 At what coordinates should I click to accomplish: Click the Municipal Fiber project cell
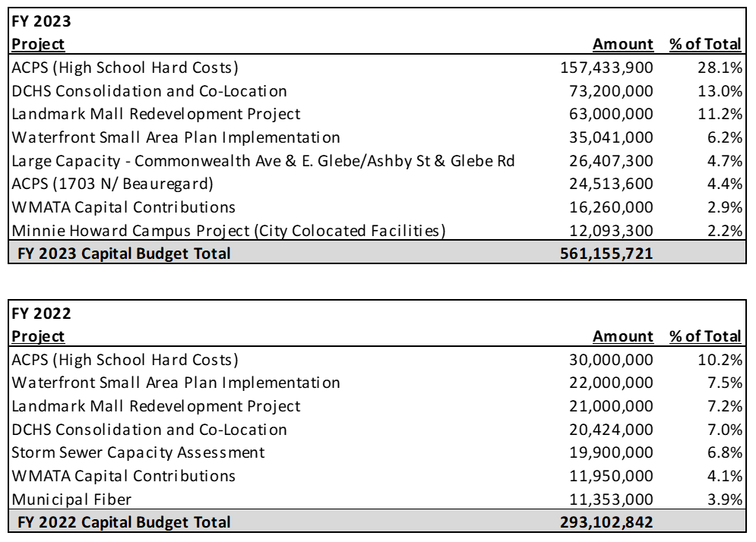point(71,499)
